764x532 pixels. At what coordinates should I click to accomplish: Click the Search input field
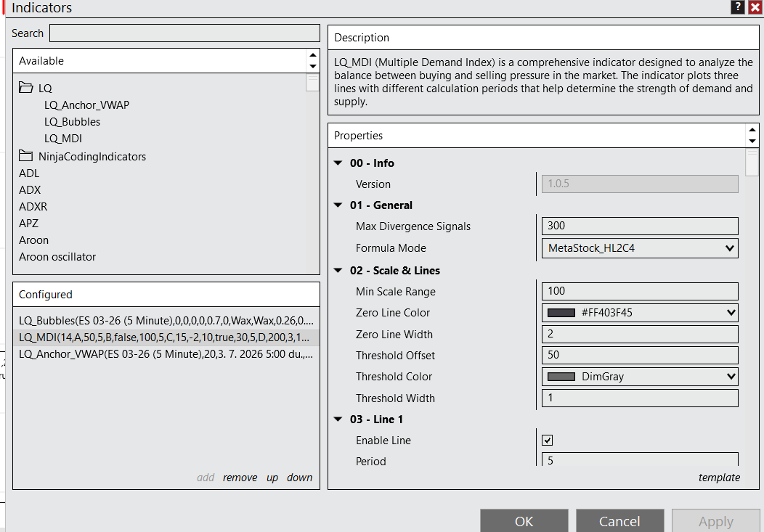click(184, 33)
